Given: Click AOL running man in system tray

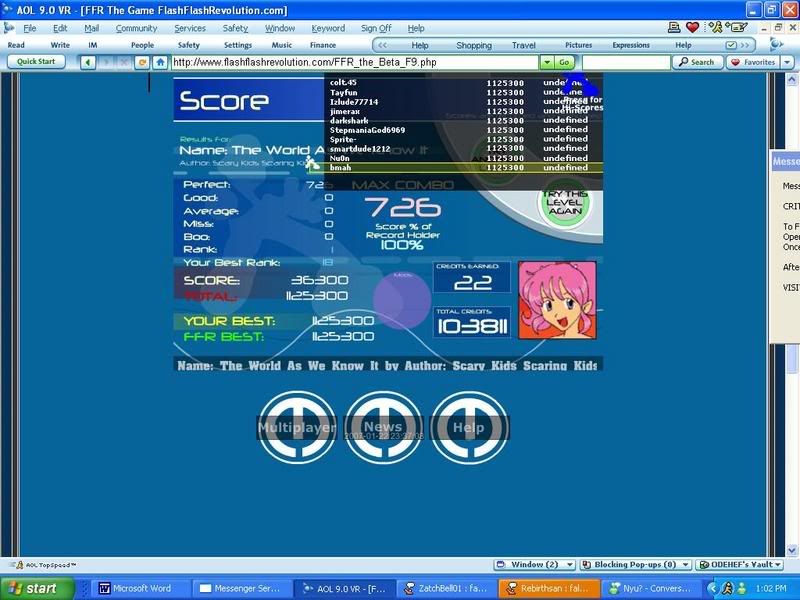Looking at the screenshot, I should coord(728,588).
